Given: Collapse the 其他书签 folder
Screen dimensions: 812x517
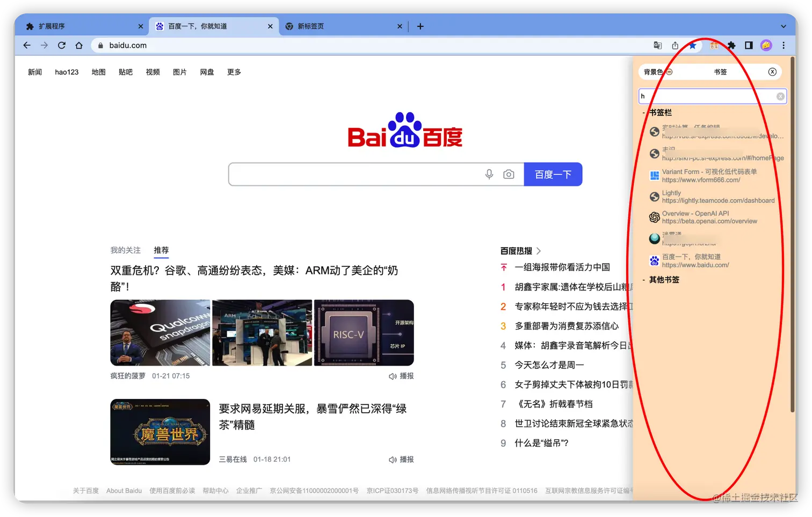Looking at the screenshot, I should coord(644,280).
